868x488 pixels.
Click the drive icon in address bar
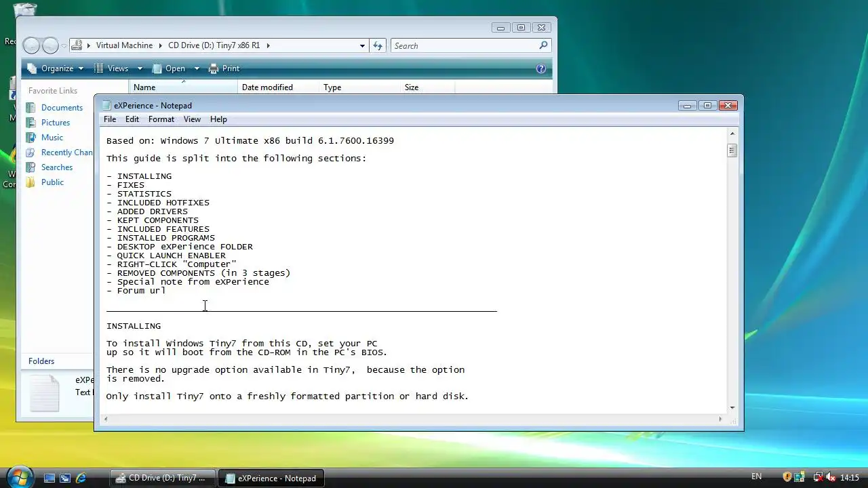pos(77,45)
